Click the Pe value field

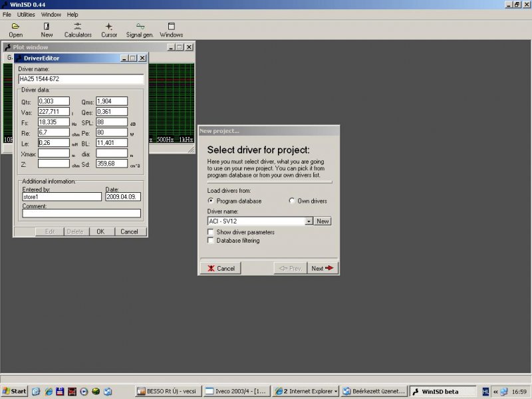click(x=112, y=132)
